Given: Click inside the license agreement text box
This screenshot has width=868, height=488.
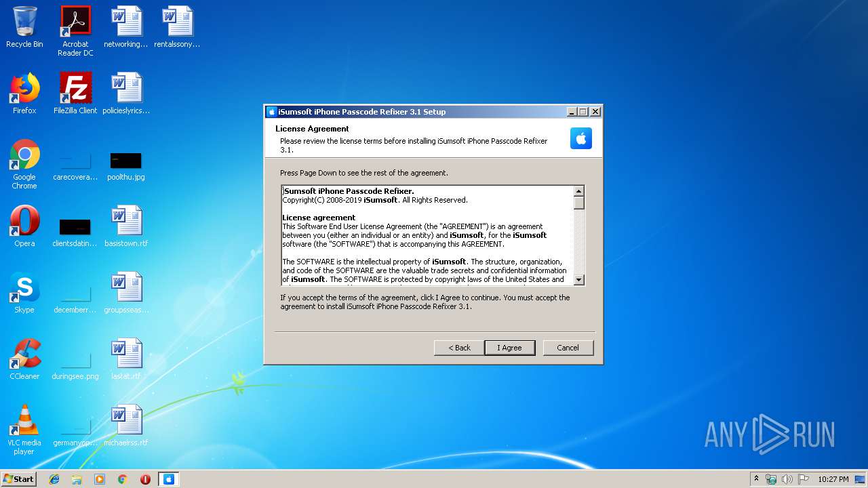Looking at the screenshot, I should [427, 235].
